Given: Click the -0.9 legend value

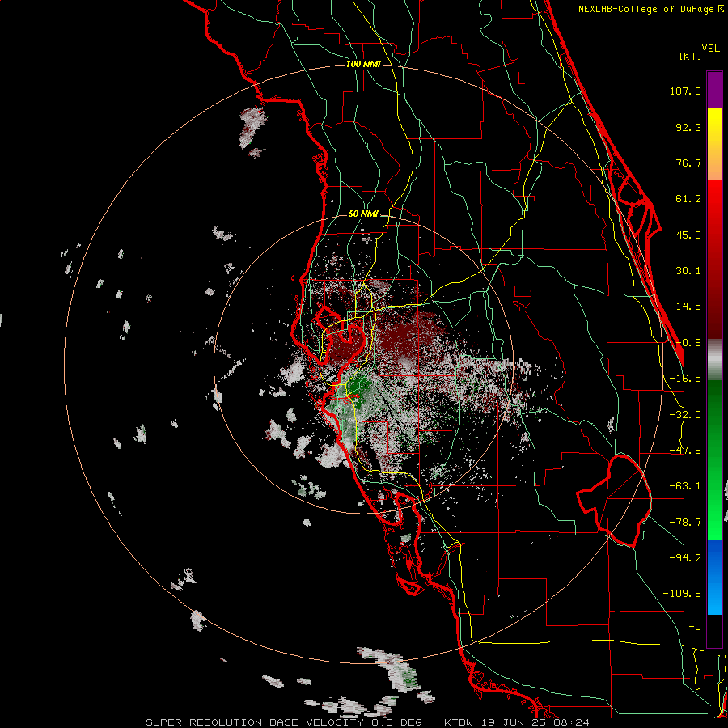Looking at the screenshot, I should pos(688,343).
